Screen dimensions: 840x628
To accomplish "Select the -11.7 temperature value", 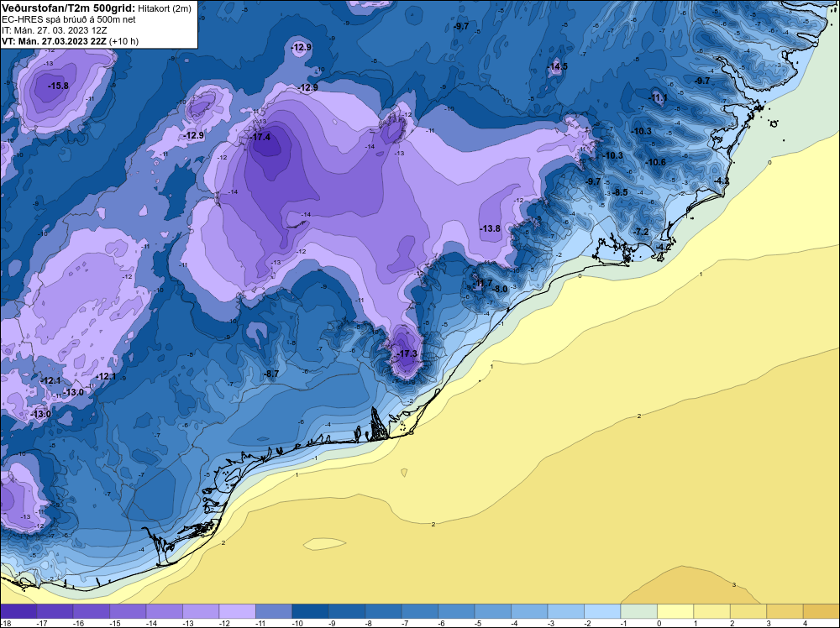I will point(484,283).
